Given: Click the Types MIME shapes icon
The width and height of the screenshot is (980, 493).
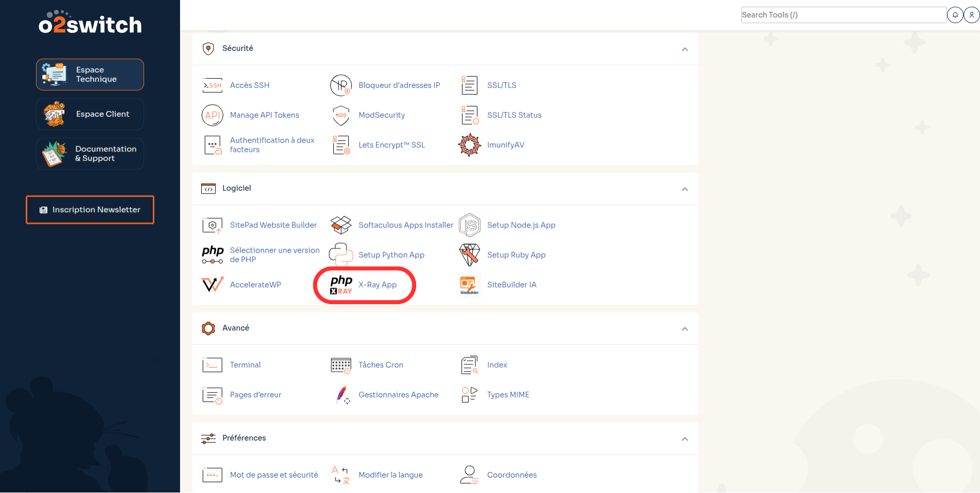Looking at the screenshot, I should [x=469, y=395].
